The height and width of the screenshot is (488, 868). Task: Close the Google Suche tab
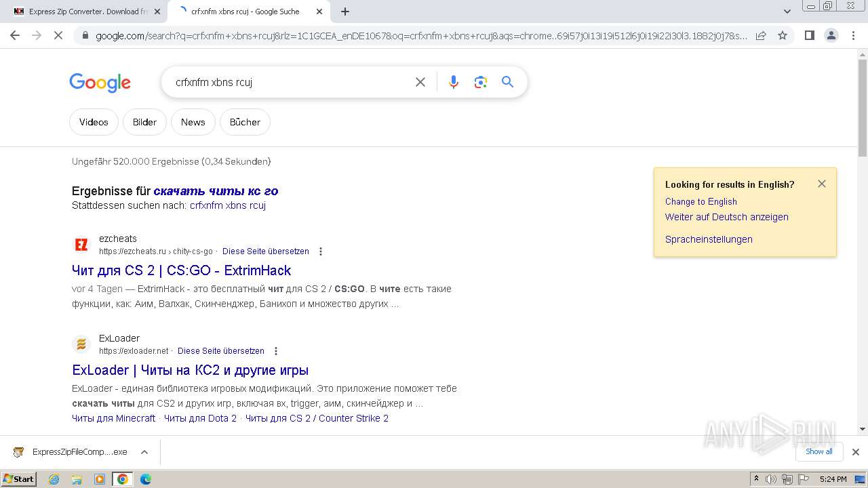(319, 12)
